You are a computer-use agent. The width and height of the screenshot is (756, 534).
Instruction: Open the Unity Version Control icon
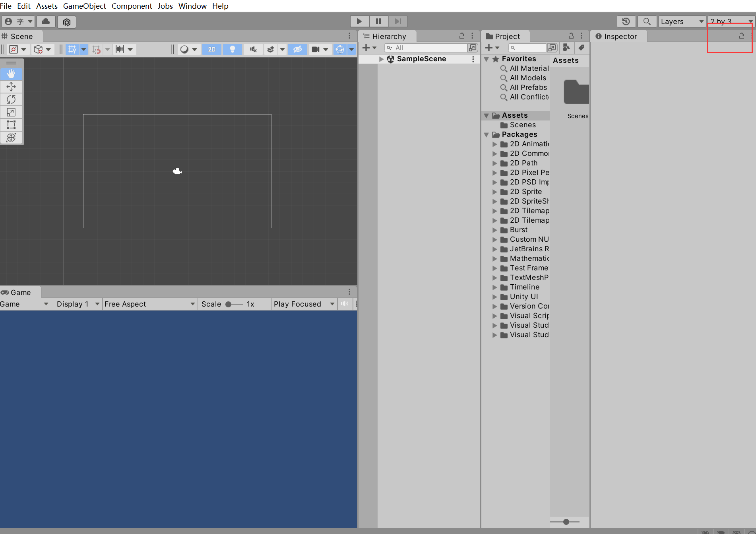coord(67,22)
